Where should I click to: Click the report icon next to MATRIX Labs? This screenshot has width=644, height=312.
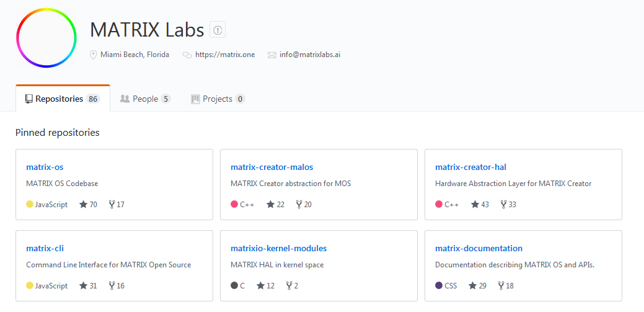point(218,30)
